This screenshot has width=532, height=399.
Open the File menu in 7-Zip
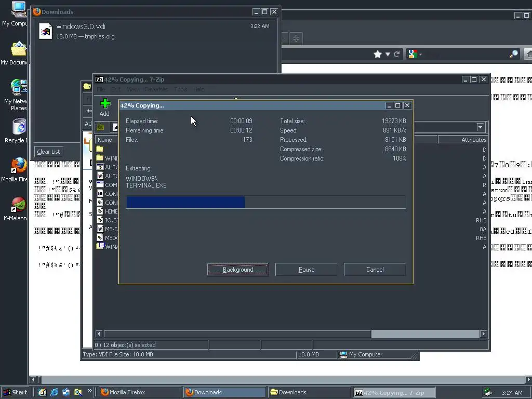point(101,89)
